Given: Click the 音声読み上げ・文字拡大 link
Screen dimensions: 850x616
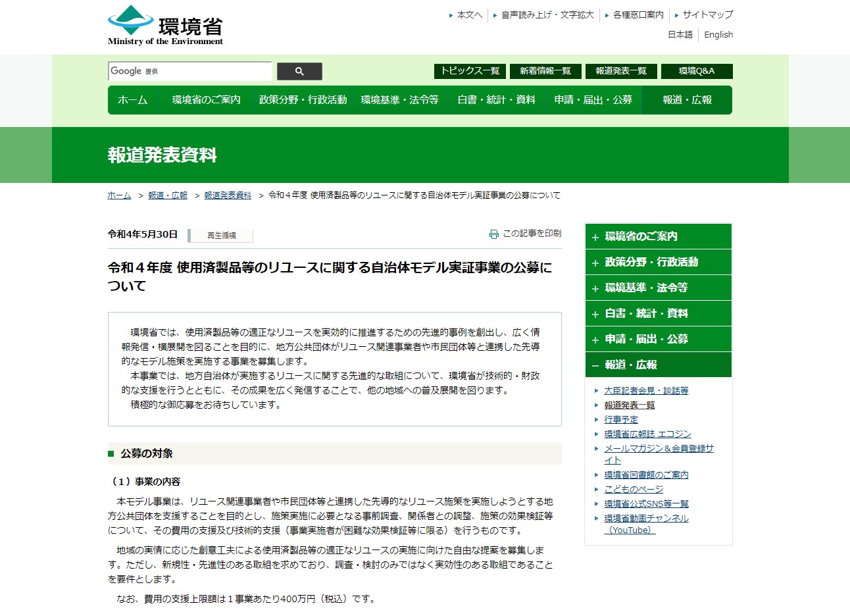Looking at the screenshot, I should pyautogui.click(x=547, y=14).
